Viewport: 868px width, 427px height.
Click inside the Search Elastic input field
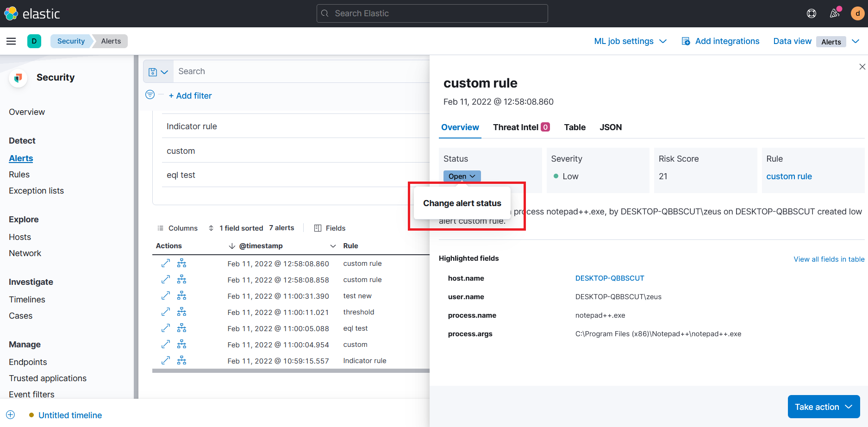coord(431,13)
